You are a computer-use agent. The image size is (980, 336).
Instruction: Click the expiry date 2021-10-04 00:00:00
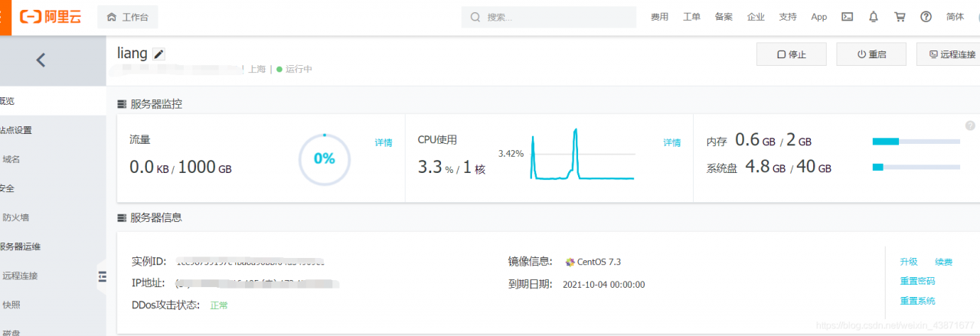coord(604,285)
